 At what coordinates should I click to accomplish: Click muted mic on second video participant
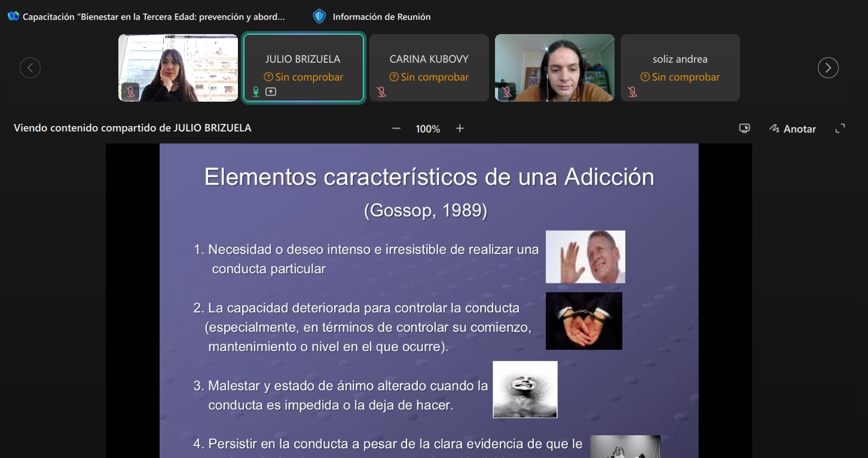(x=506, y=92)
